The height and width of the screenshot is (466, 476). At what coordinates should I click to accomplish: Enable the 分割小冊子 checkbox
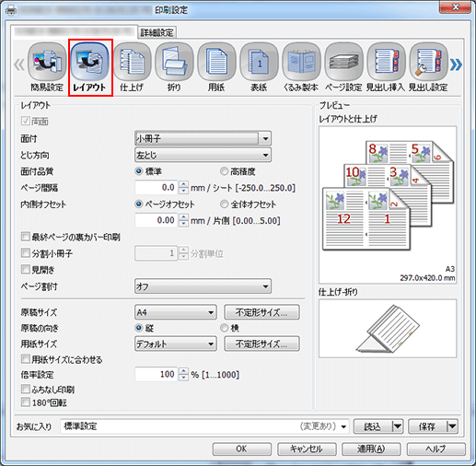(x=25, y=253)
